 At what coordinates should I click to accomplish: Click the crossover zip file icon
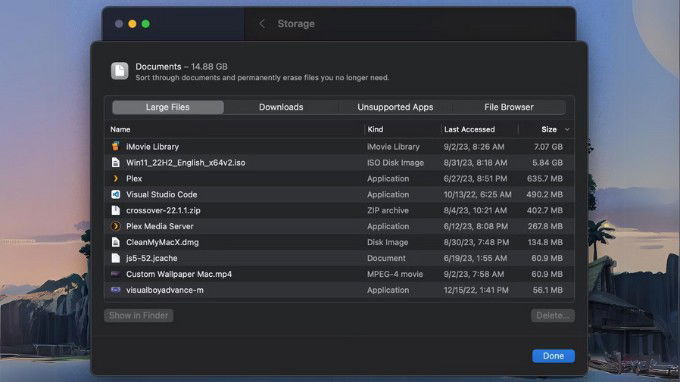pos(115,210)
